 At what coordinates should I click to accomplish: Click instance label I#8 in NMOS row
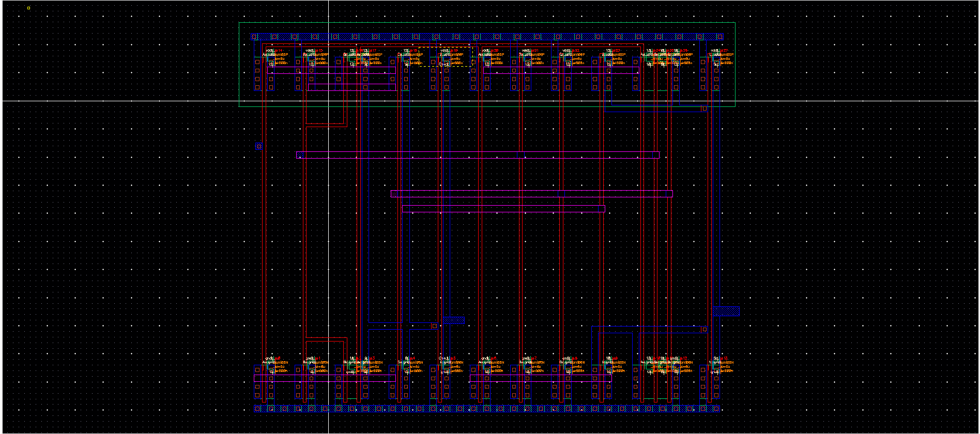574,358
